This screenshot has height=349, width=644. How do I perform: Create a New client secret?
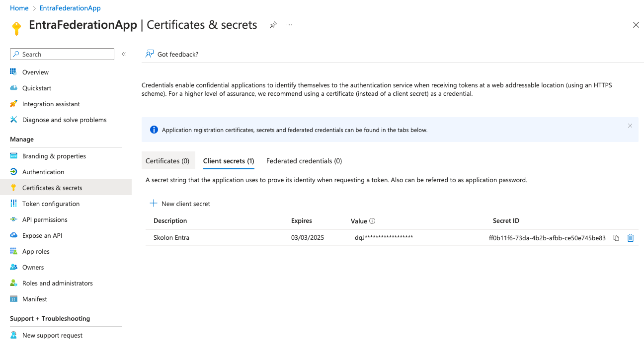pyautogui.click(x=180, y=204)
